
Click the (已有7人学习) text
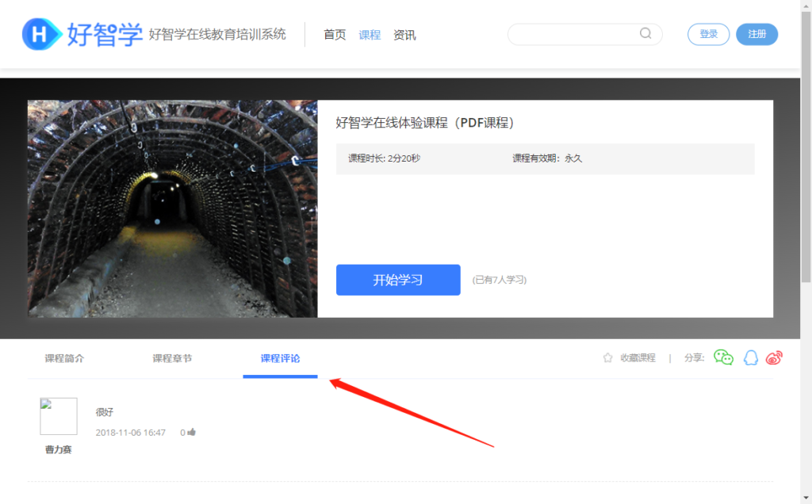coord(500,280)
